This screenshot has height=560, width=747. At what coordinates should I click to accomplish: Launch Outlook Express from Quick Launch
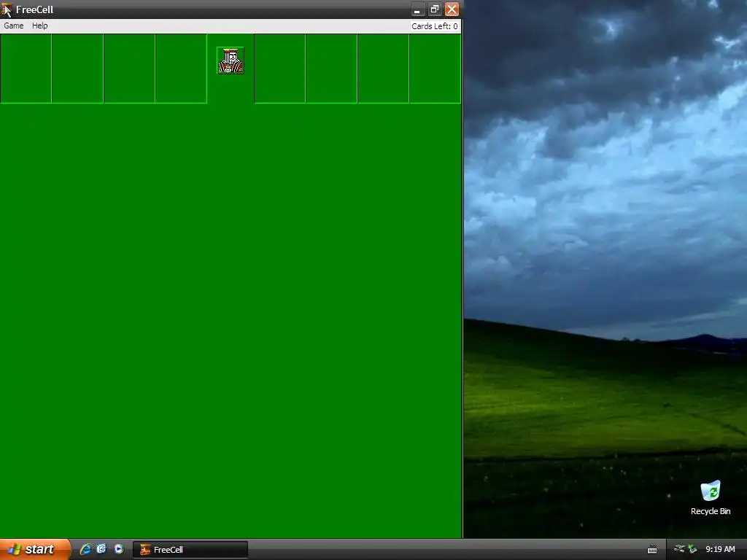tap(101, 549)
